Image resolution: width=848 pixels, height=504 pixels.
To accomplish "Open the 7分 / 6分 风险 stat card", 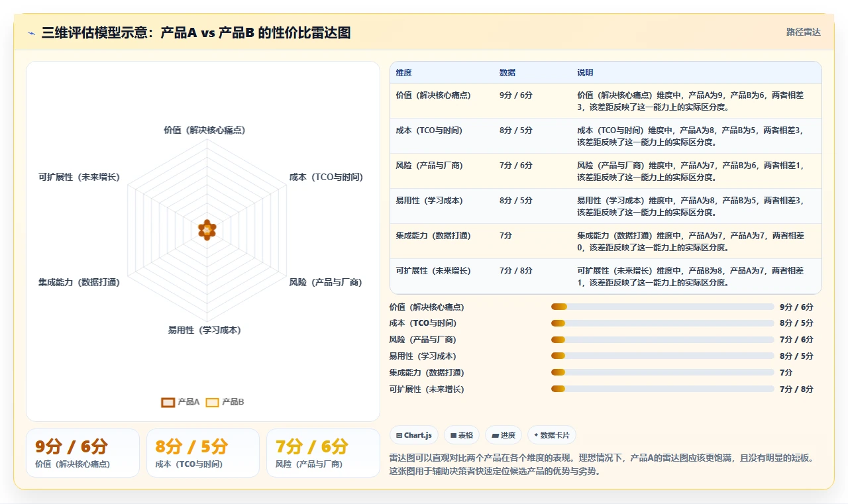I will tap(323, 453).
